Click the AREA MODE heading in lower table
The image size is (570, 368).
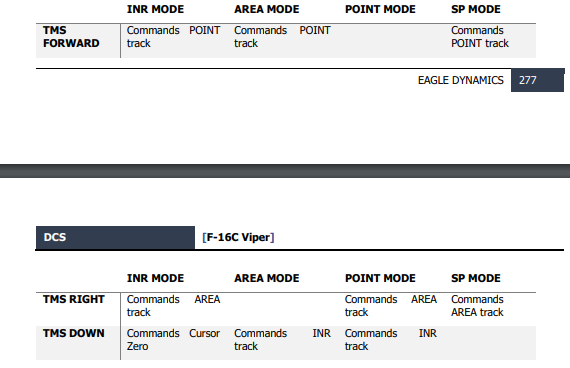(266, 278)
